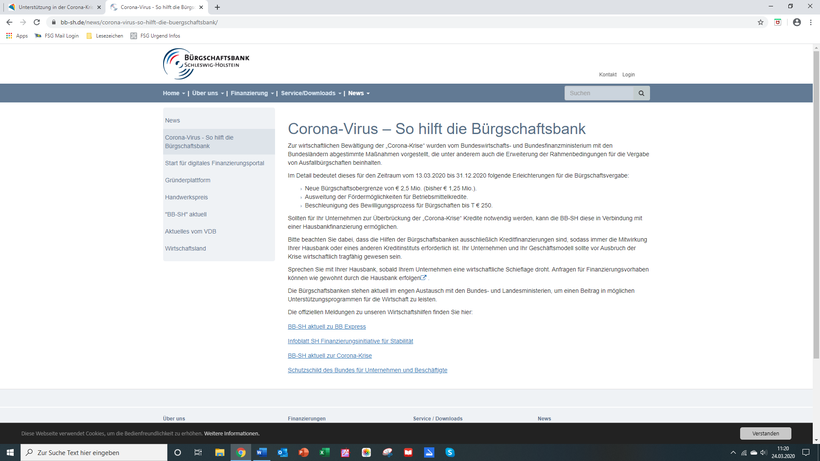
Task: Reload the page with the refresh icon
Action: [x=37, y=22]
